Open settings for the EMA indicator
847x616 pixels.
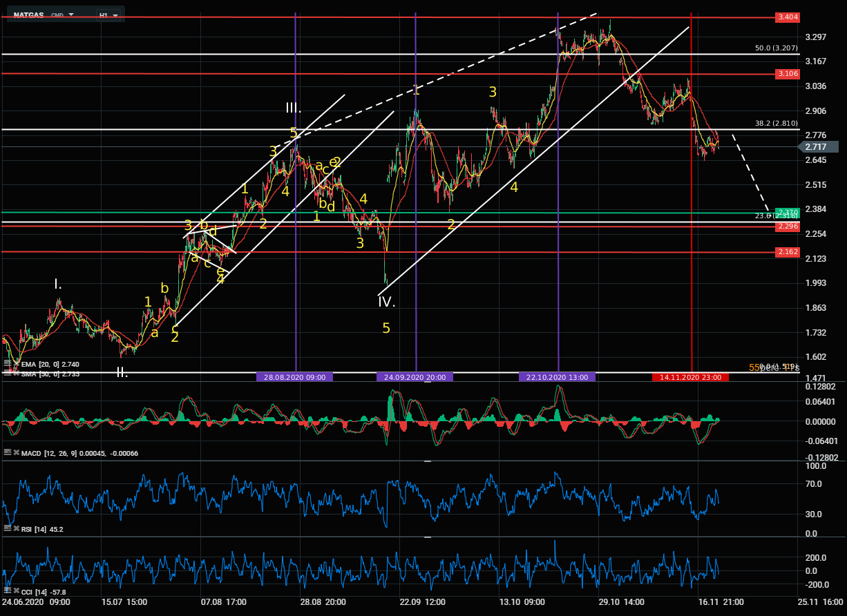(8, 364)
